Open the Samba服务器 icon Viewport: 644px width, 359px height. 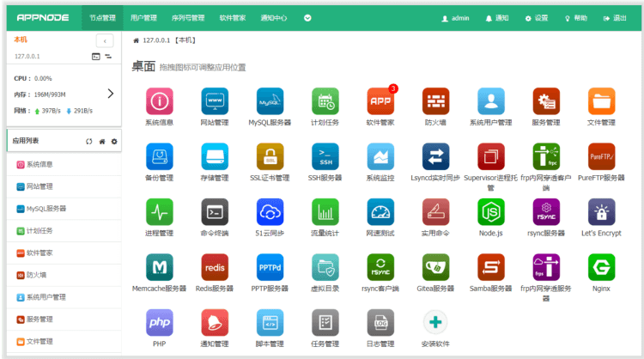point(491,267)
